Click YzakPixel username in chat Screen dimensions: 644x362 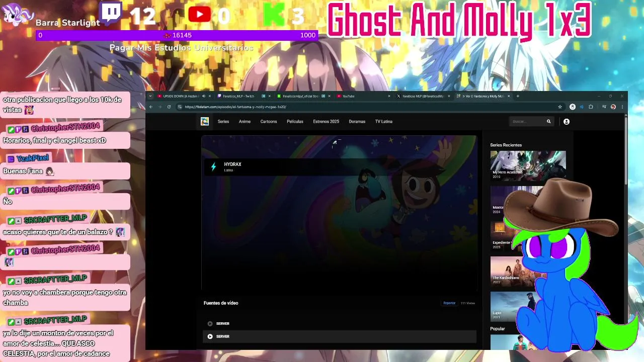(x=32, y=158)
